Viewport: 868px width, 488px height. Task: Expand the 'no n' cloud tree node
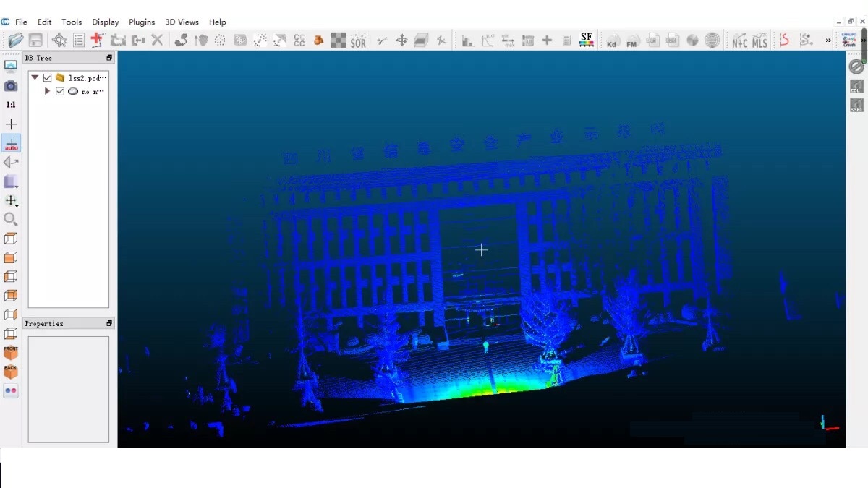point(47,91)
